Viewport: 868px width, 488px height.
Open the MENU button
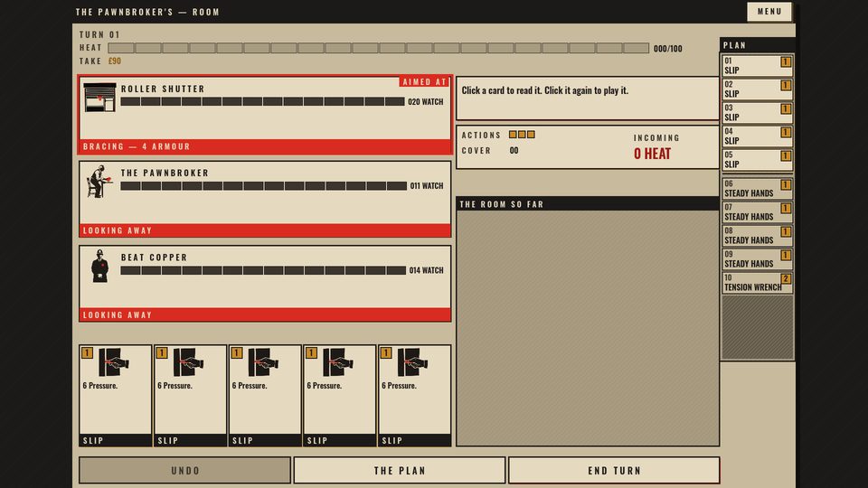[769, 12]
